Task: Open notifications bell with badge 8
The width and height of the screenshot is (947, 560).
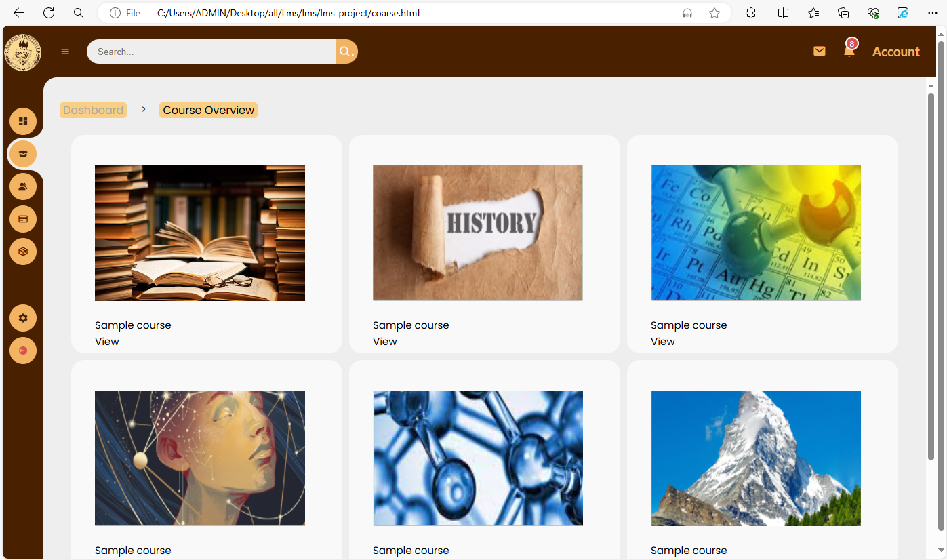Action: [x=849, y=49]
